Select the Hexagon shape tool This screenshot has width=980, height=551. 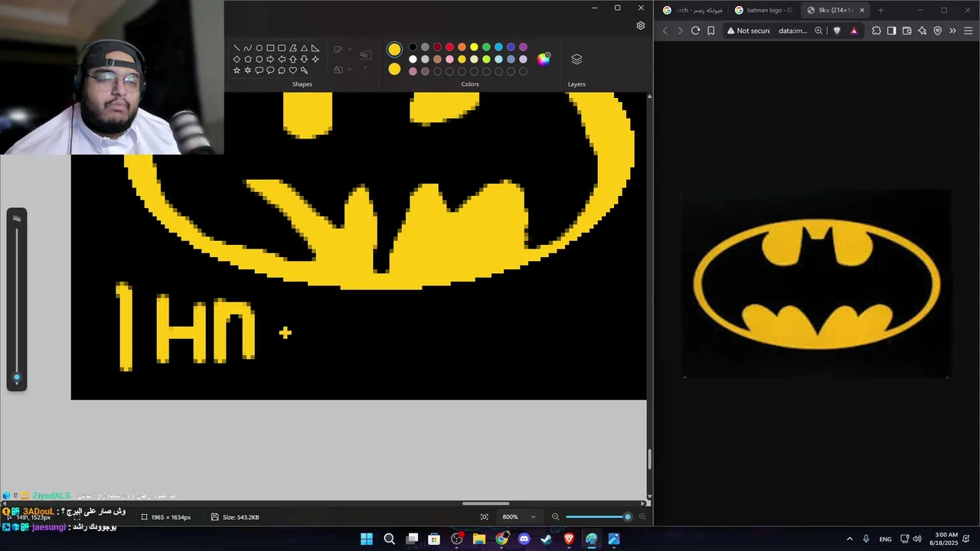259,59
